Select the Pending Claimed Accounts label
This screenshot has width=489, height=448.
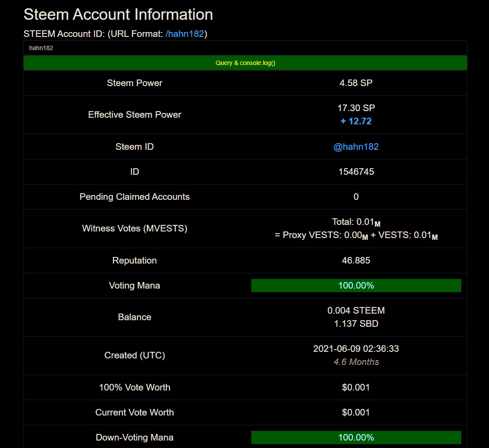(x=134, y=197)
